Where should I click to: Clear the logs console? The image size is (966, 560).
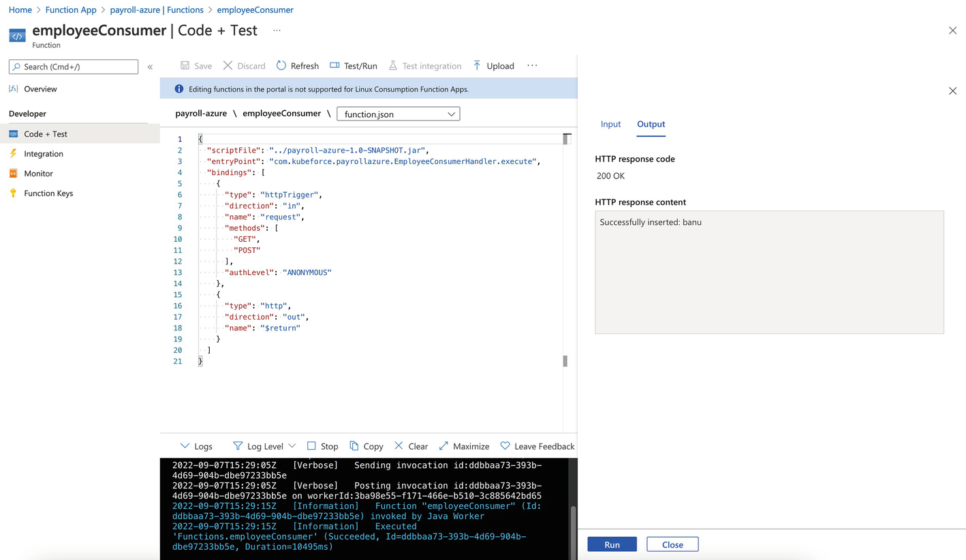(411, 446)
